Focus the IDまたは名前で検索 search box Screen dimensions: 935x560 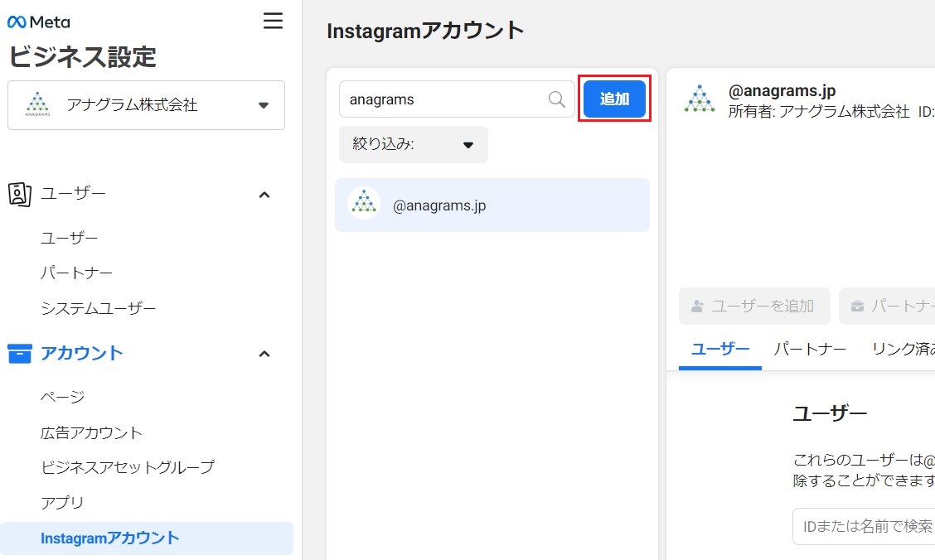coord(862,527)
